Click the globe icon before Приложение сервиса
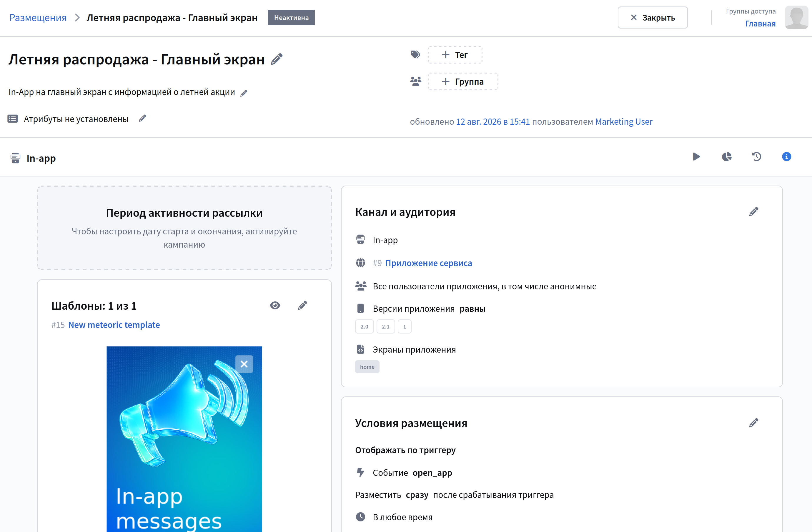The image size is (812, 532). tap(360, 263)
